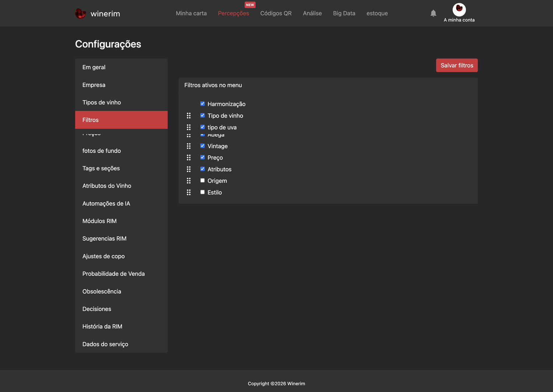553x392 pixels.
Task: Enable the Origem filter
Action: coord(202,181)
